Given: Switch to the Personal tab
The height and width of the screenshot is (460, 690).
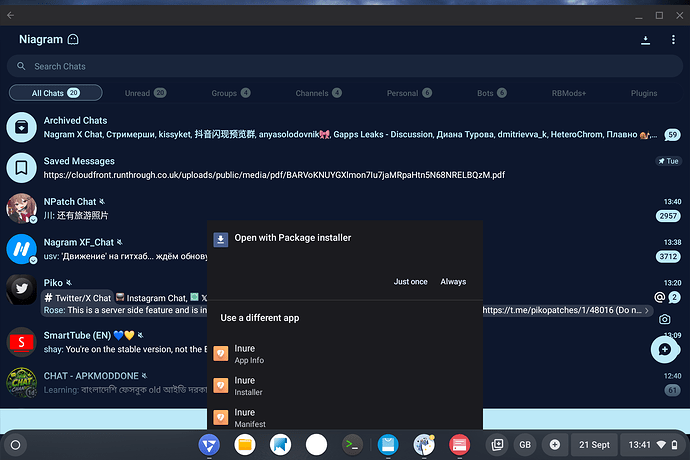Looking at the screenshot, I should click(x=409, y=93).
